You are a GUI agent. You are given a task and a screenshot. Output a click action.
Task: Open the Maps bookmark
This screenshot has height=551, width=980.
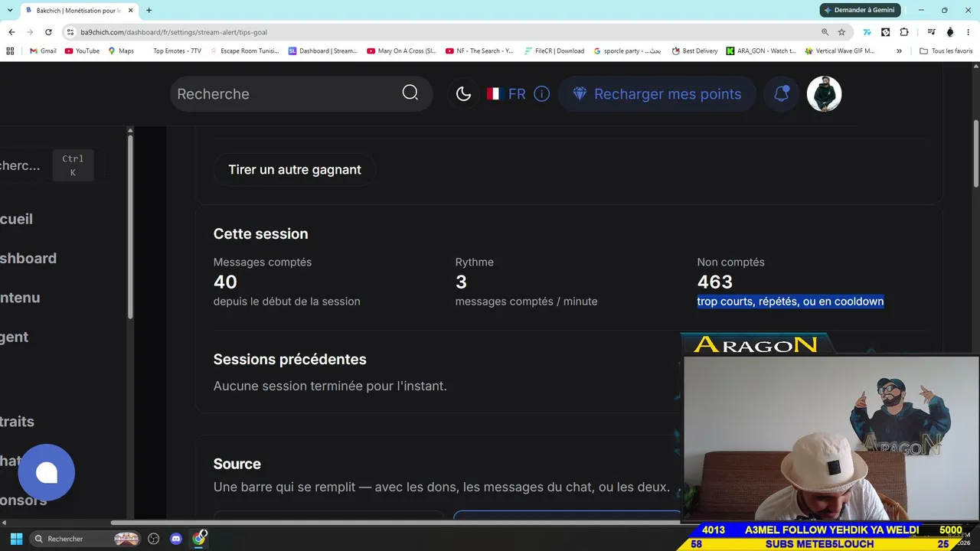[121, 51]
